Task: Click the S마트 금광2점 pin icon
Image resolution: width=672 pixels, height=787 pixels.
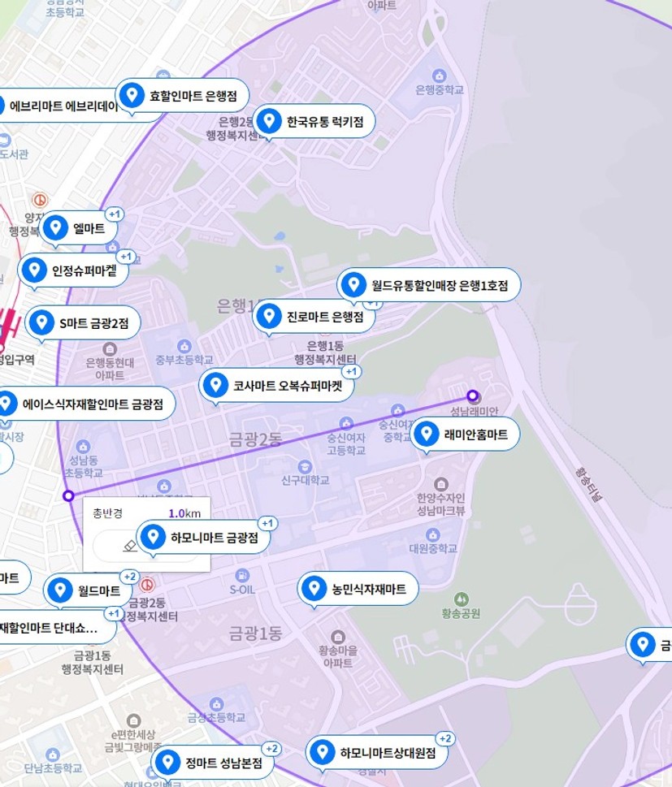Action: 41,322
